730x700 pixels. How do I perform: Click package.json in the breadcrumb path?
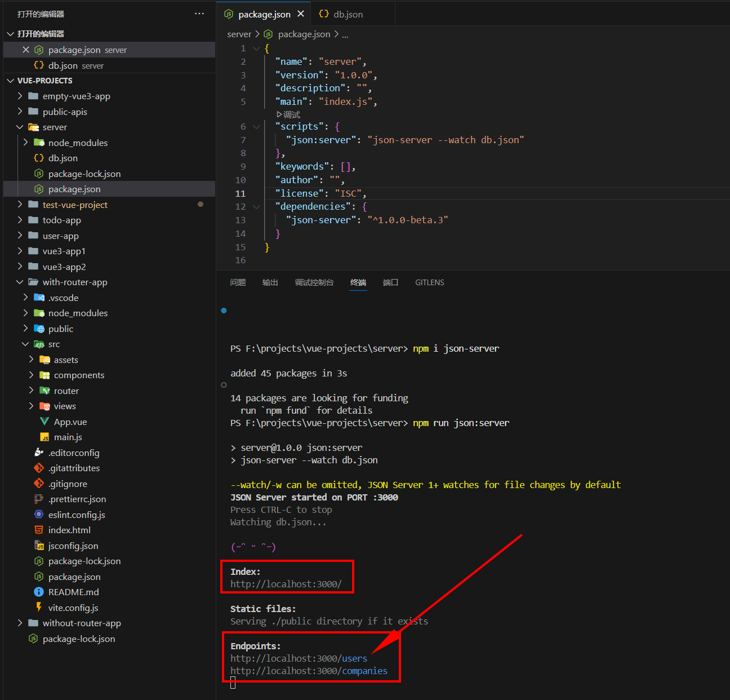point(304,34)
